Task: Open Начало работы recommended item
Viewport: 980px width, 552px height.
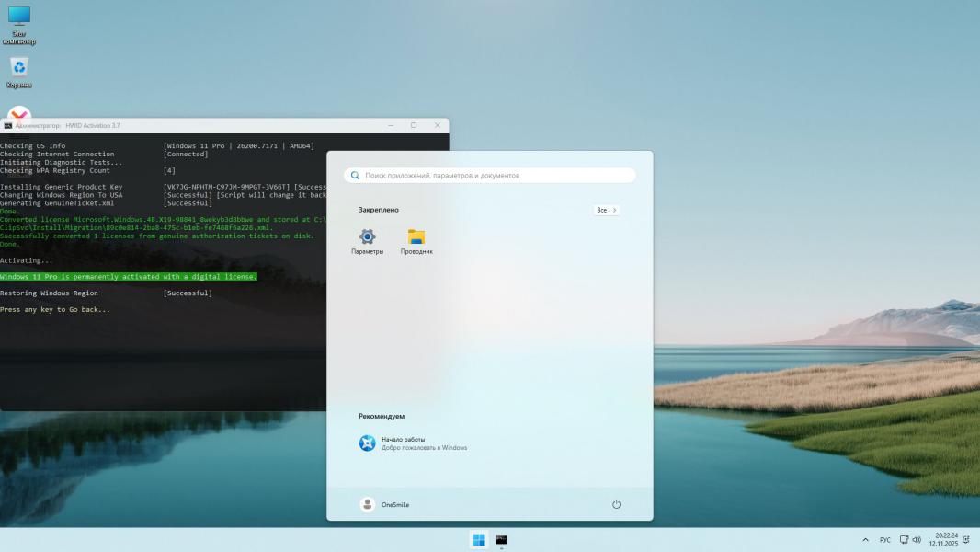Action: click(x=414, y=443)
